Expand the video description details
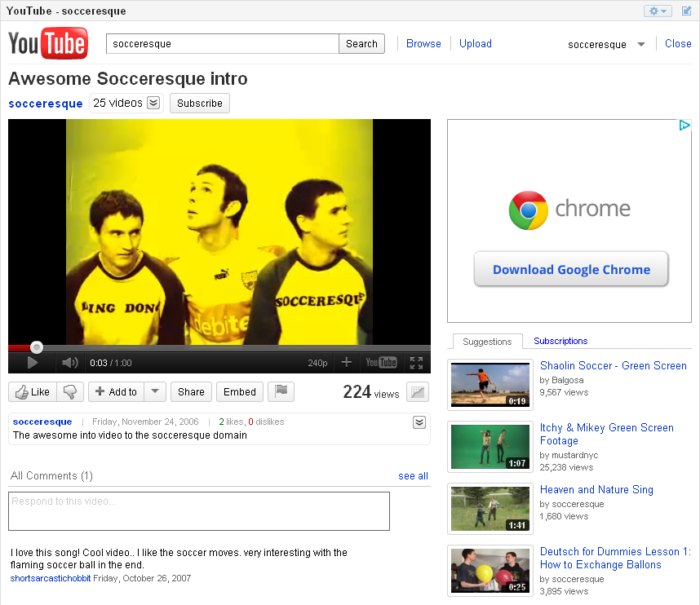This screenshot has width=700, height=605. point(419,422)
